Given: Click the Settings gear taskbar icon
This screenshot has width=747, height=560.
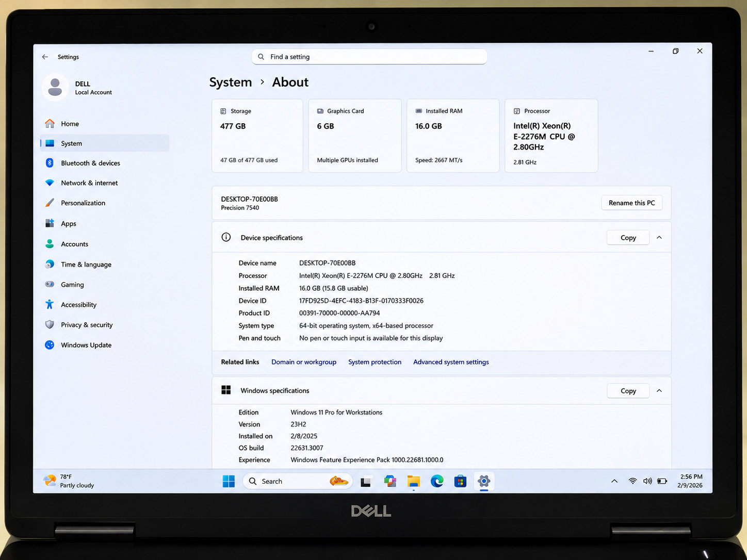Looking at the screenshot, I should pyautogui.click(x=484, y=481).
